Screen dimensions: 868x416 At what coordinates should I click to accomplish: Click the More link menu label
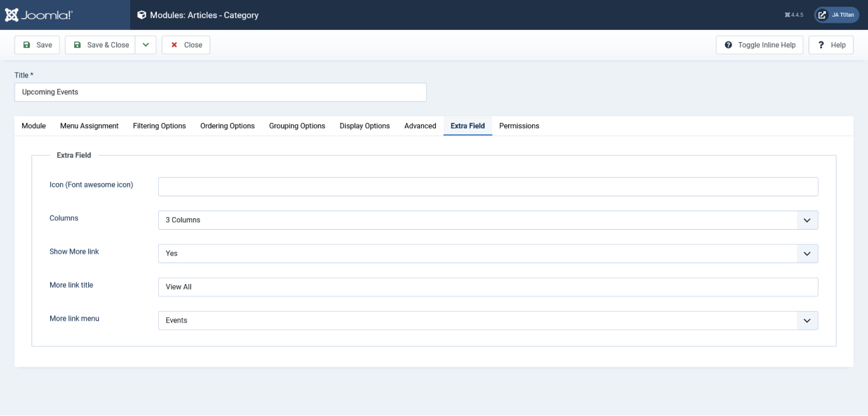coord(74,319)
